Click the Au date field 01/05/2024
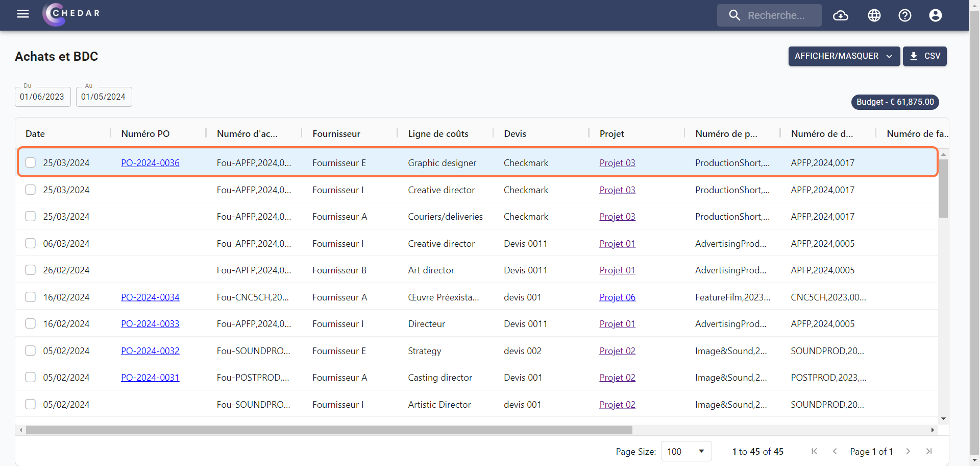This screenshot has width=980, height=466. click(x=104, y=97)
